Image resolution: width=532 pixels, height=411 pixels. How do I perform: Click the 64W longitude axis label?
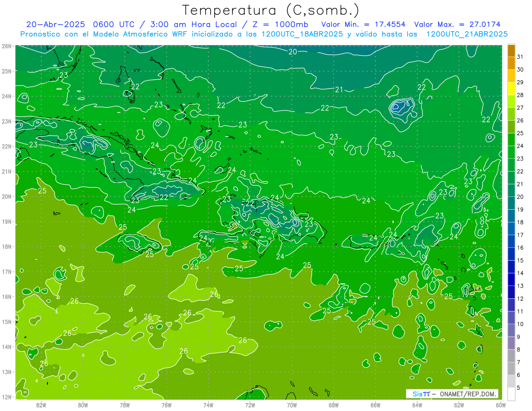417,404
